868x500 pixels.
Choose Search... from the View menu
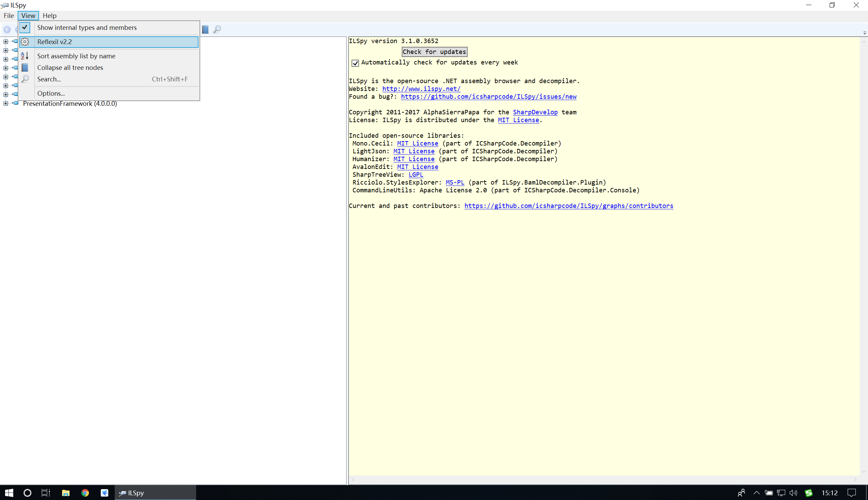tap(109, 79)
